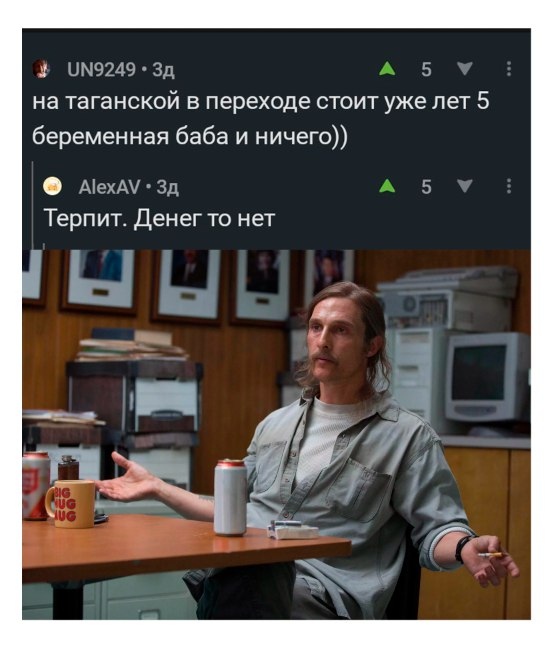This screenshot has width=558, height=649.
Task: Select the reply text 'Терпит. Денег то нет'
Action: (x=159, y=218)
